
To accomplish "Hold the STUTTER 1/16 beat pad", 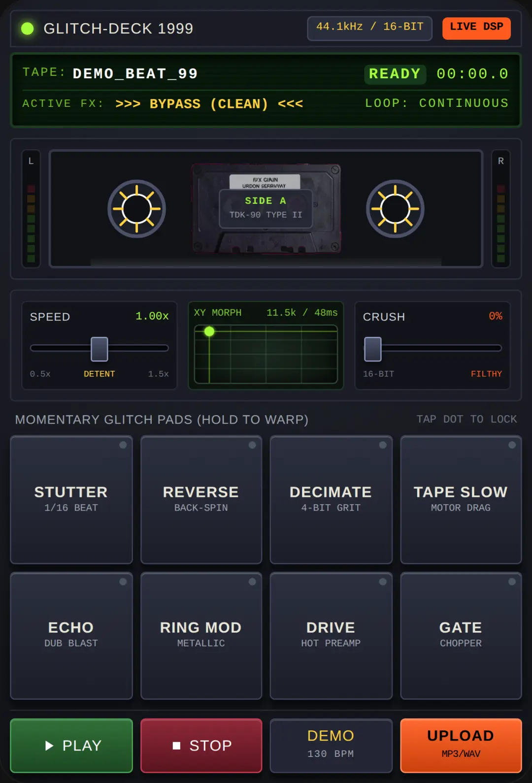I will pyautogui.click(x=71, y=500).
